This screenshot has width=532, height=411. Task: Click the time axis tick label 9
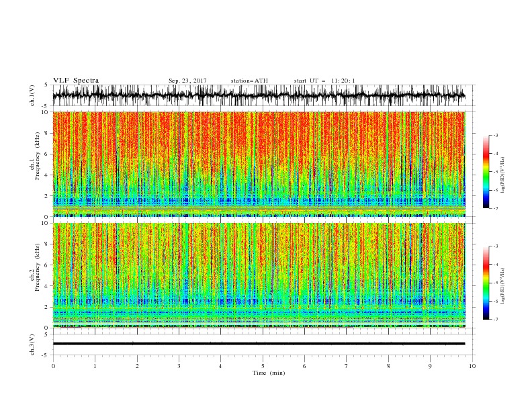pyautogui.click(x=430, y=366)
